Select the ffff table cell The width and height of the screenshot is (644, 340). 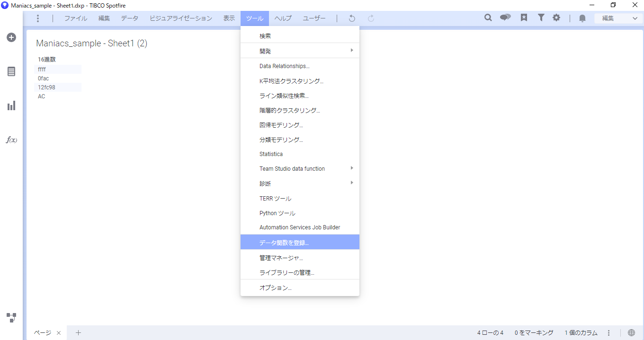point(59,69)
